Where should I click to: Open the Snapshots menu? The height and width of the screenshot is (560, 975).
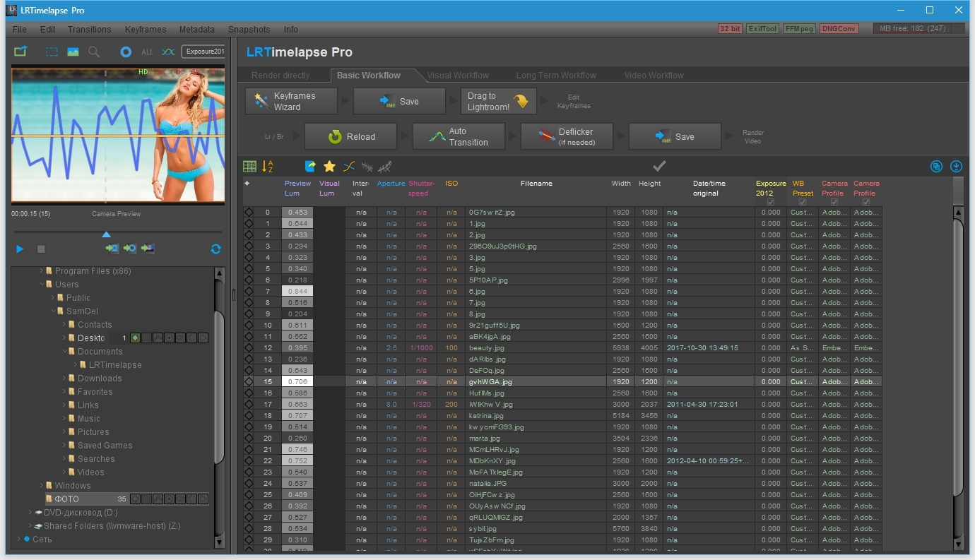249,30
